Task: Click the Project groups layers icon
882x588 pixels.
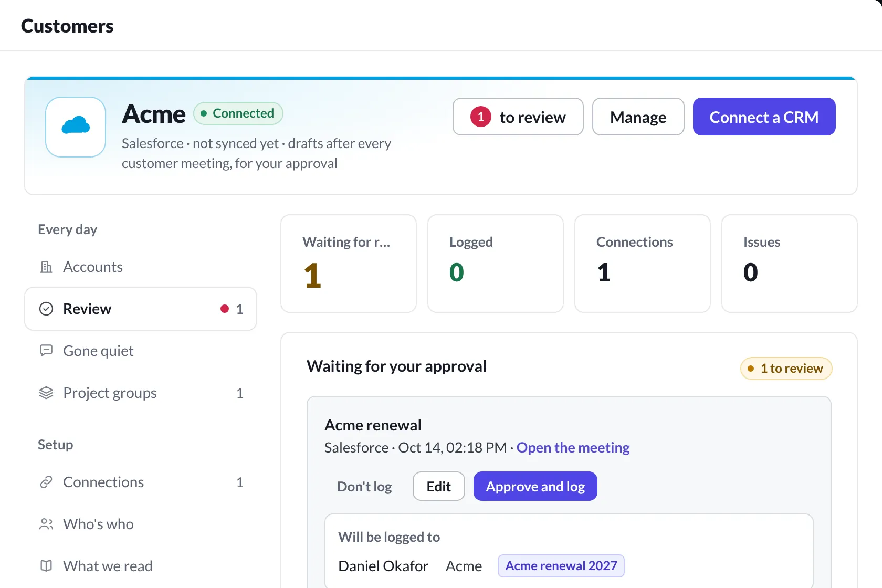Action: pyautogui.click(x=46, y=393)
